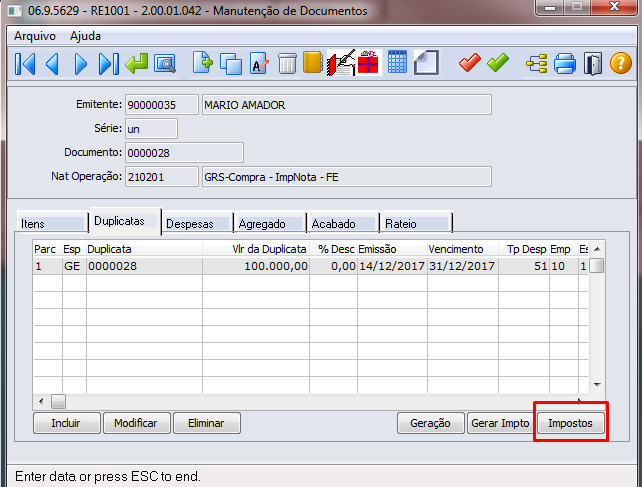Open the Agregado tab
Viewport: 642px width, 487px height.
(x=270, y=224)
